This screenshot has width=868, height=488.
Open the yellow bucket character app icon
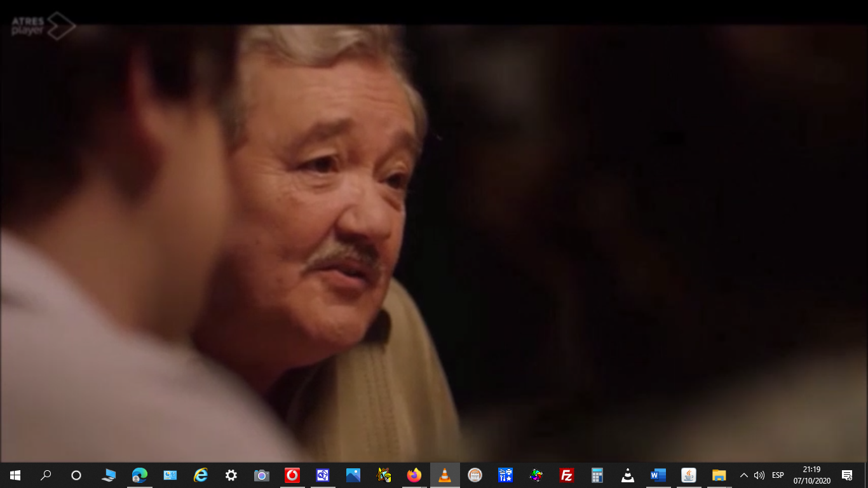point(384,475)
